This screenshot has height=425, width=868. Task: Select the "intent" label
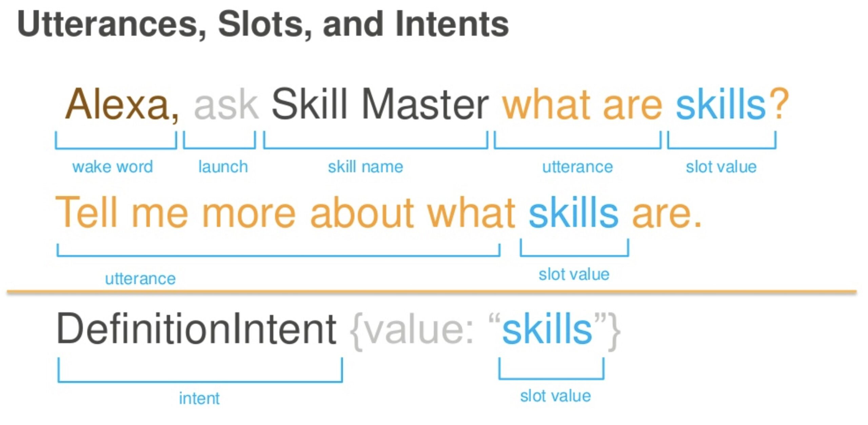(x=199, y=398)
